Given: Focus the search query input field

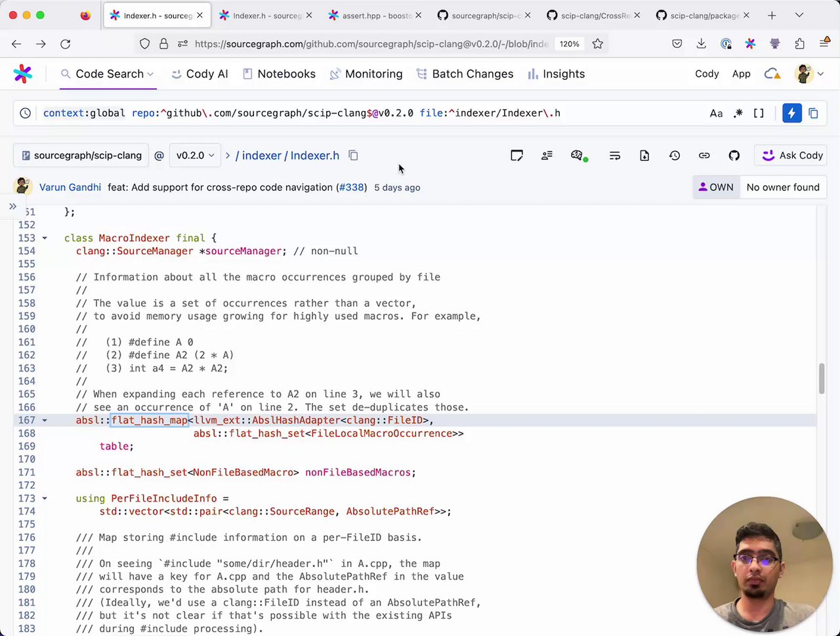Looking at the screenshot, I should 371,114.
